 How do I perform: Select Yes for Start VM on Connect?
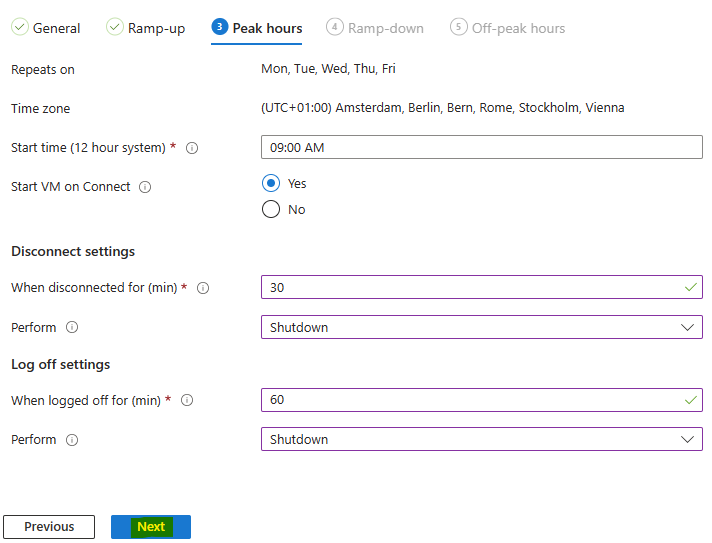point(271,183)
